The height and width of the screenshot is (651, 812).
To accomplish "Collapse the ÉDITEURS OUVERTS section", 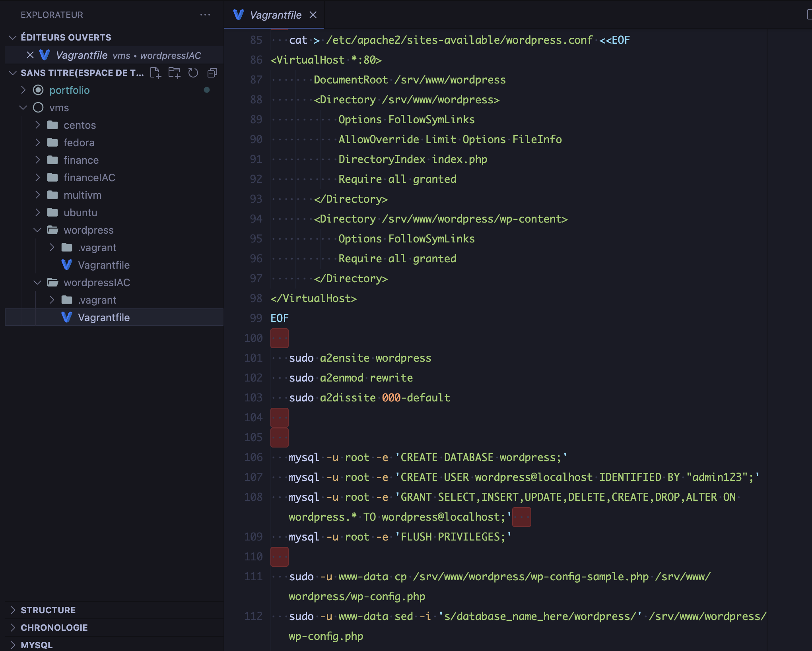I will pyautogui.click(x=13, y=37).
